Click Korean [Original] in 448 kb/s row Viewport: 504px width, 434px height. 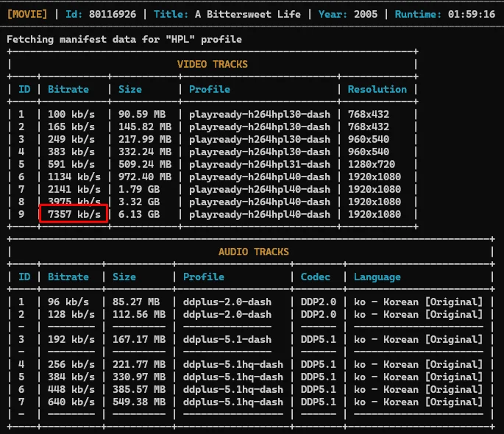[433, 390]
